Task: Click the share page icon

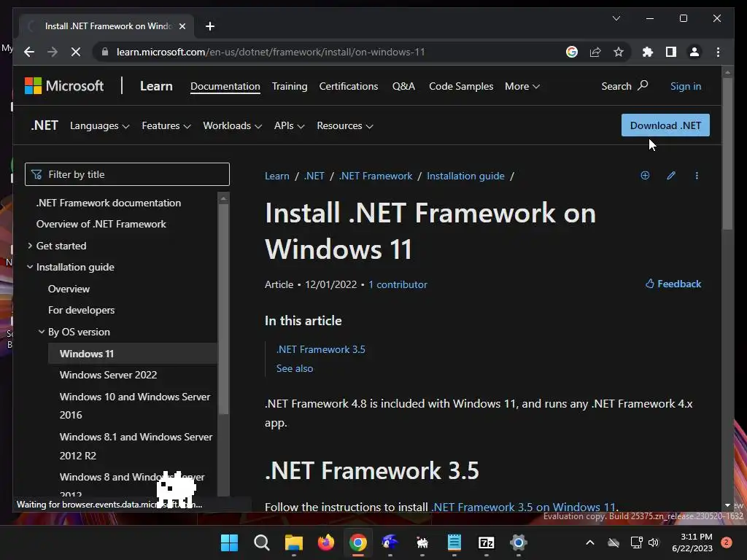Action: (x=595, y=52)
